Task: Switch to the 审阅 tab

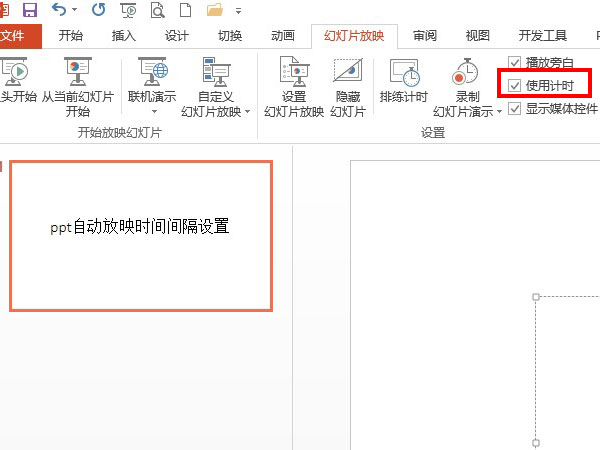Action: 424,36
